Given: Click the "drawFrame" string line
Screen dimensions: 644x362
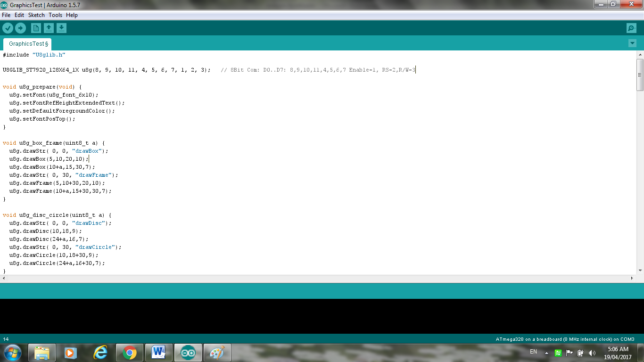Looking at the screenshot, I should (x=64, y=175).
